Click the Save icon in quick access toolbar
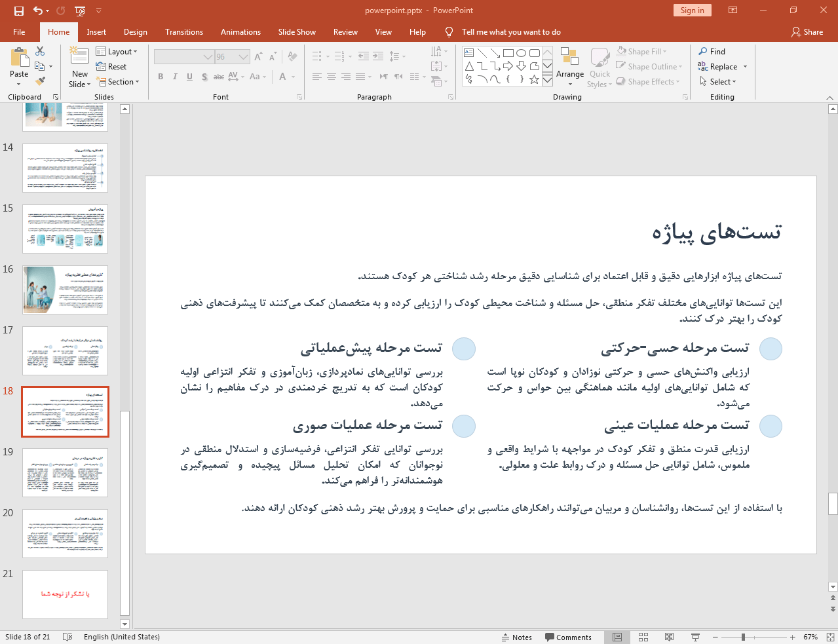Viewport: 838px width, 644px height. (x=18, y=10)
